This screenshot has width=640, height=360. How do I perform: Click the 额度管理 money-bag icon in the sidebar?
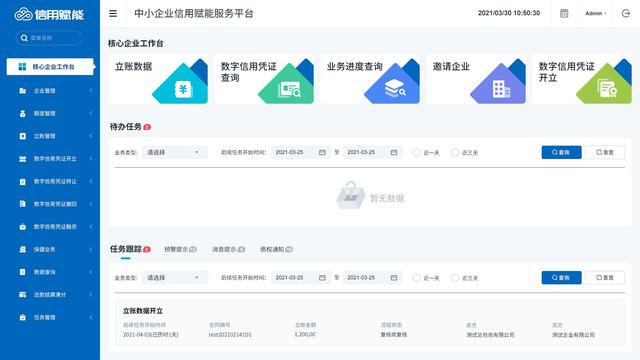22,113
